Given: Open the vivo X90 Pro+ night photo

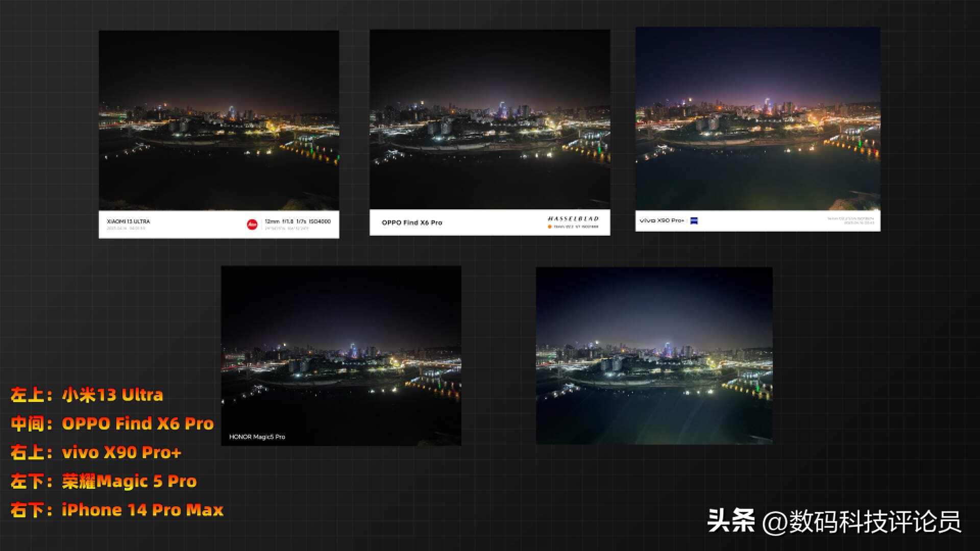Looking at the screenshot, I should pos(757,118).
